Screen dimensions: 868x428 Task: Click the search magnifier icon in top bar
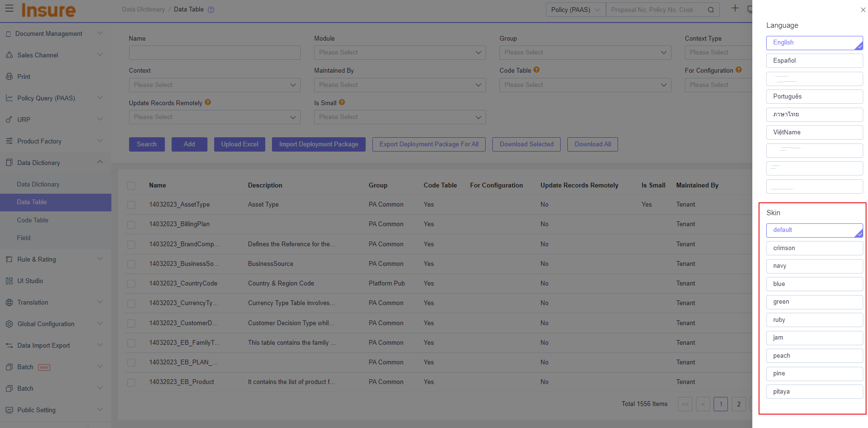(711, 10)
